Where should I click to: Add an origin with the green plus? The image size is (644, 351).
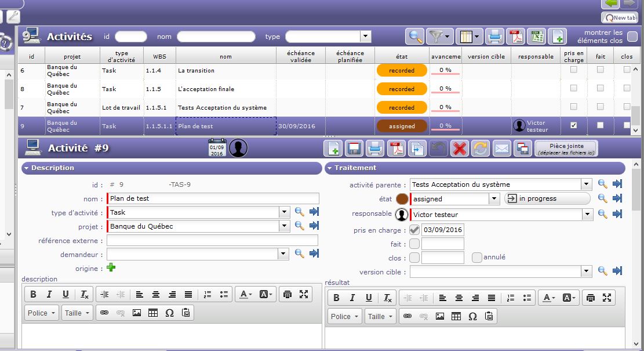111,267
